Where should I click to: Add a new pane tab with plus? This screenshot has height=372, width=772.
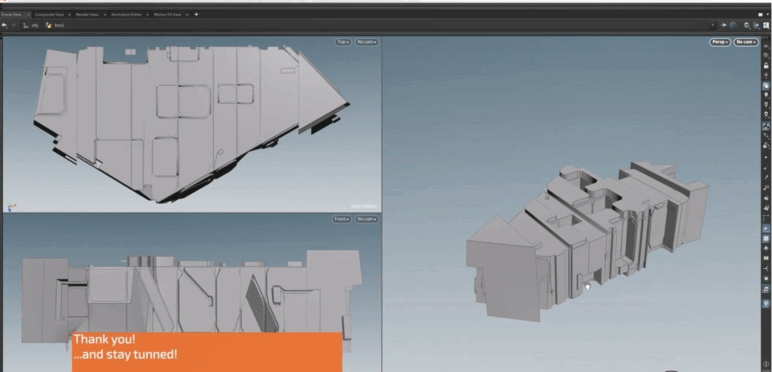(x=196, y=14)
